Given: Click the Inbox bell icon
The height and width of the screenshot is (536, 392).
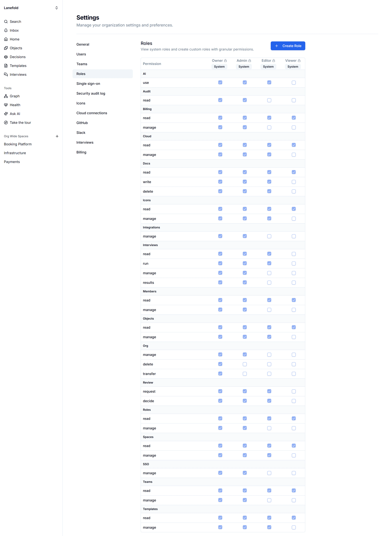Looking at the screenshot, I should point(6,30).
